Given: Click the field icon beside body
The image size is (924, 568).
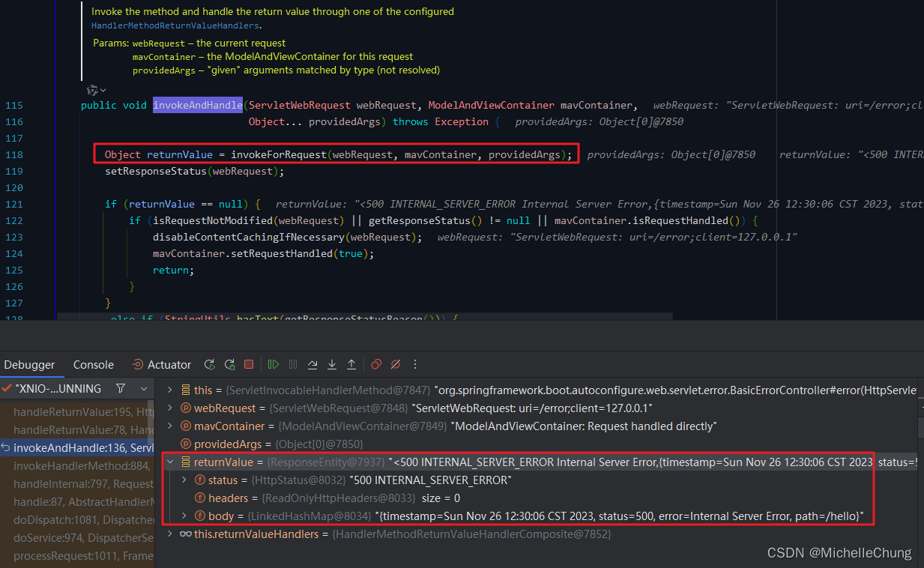Looking at the screenshot, I should coord(200,516).
